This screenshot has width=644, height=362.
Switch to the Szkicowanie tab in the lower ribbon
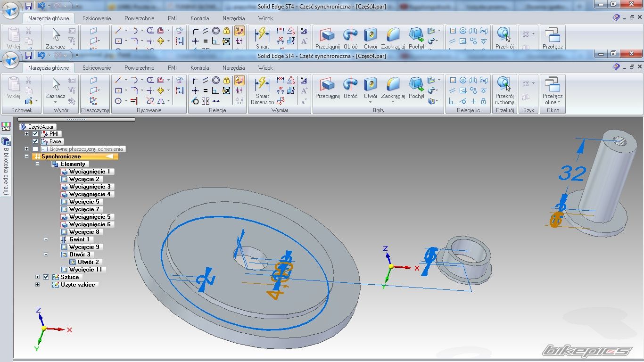coord(97,68)
